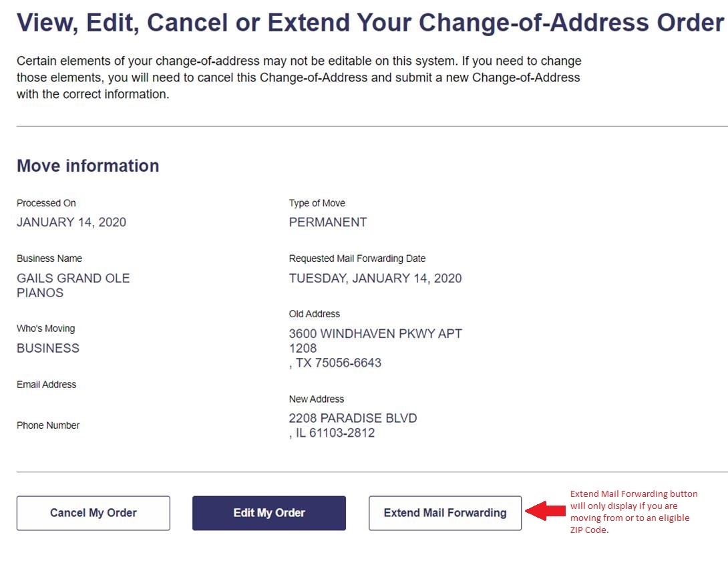Select the Type of Move label
This screenshot has height=561, width=728.
317,203
